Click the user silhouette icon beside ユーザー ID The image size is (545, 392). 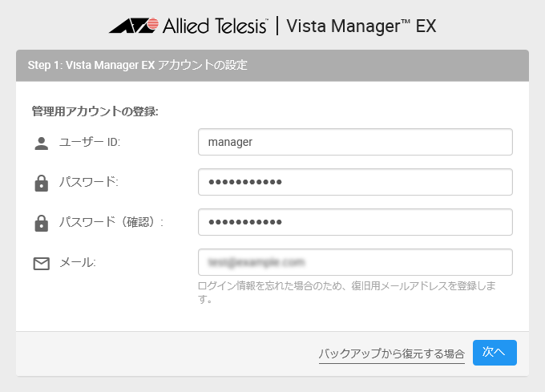(x=42, y=143)
